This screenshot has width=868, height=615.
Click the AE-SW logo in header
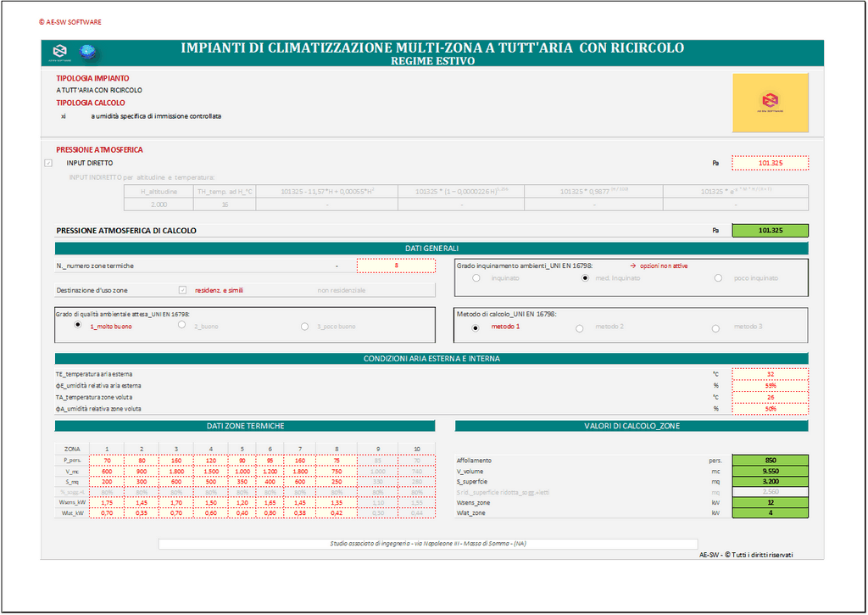coord(58,53)
